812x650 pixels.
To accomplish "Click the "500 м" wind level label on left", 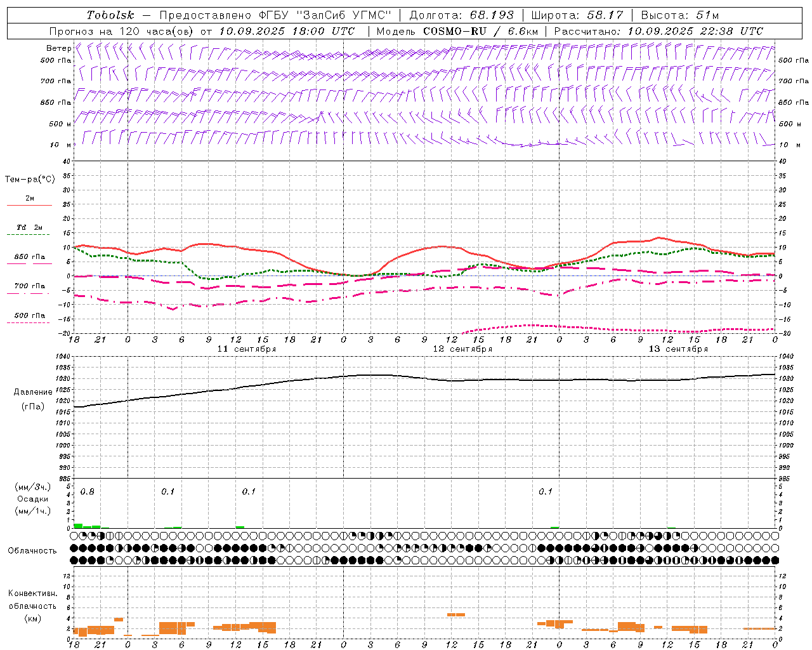I will [x=61, y=124].
